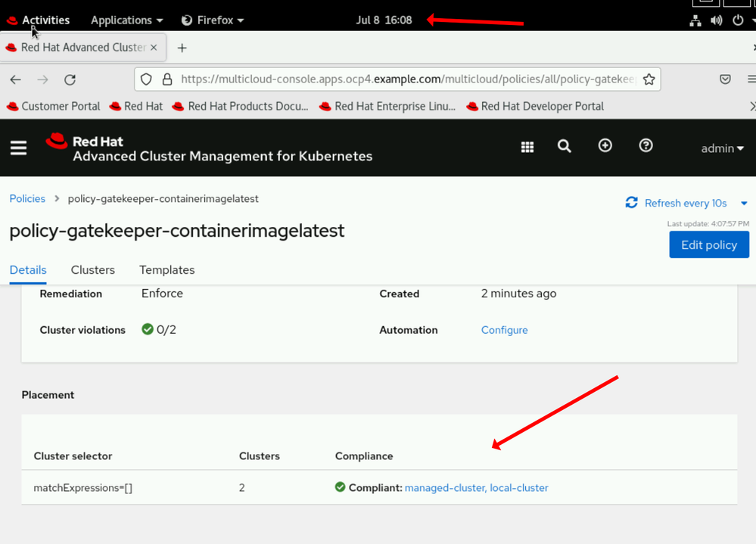Expand the admin user dropdown
756x544 pixels.
[x=722, y=148]
